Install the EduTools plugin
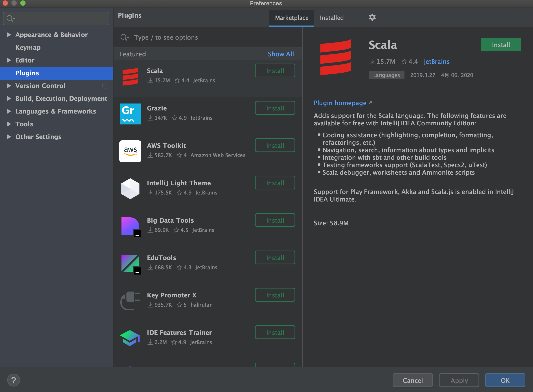 [275, 257]
